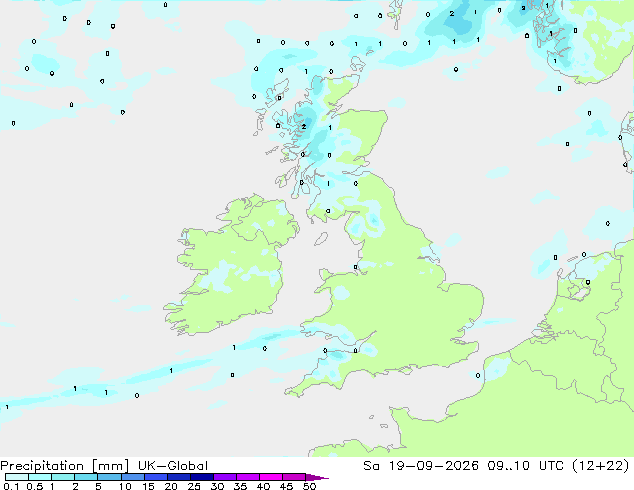Click the light rain patch over northern England

click(366, 222)
